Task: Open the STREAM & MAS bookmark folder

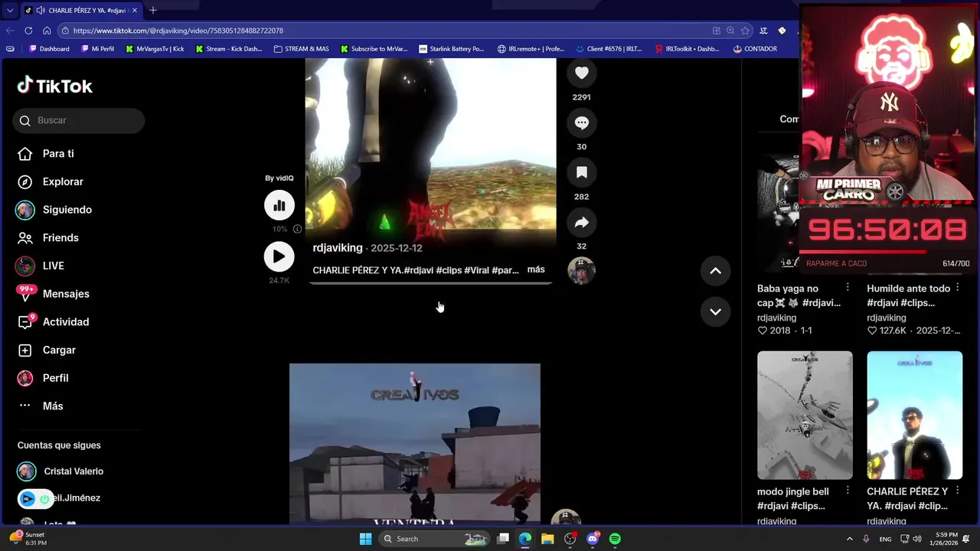Action: coord(301,49)
